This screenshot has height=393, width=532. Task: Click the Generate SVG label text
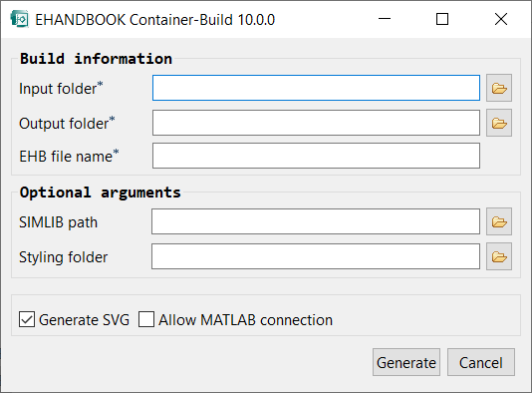(x=84, y=320)
